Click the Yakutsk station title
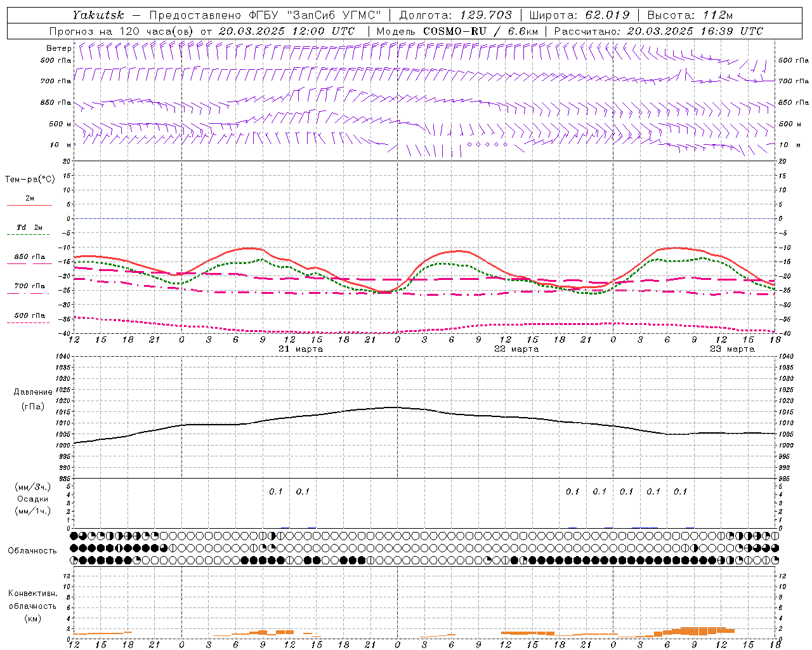This screenshot has height=650, width=812. [98, 15]
